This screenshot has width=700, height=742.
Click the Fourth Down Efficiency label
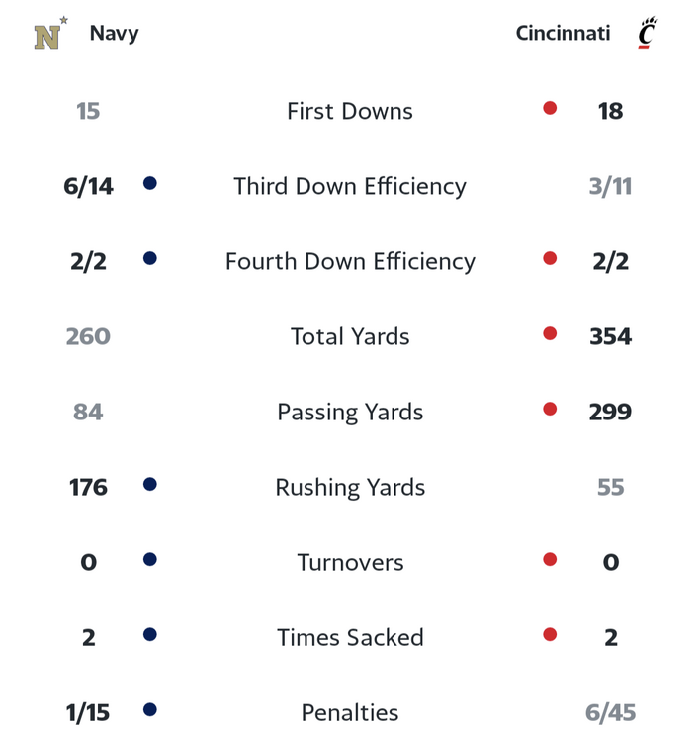[x=350, y=262]
